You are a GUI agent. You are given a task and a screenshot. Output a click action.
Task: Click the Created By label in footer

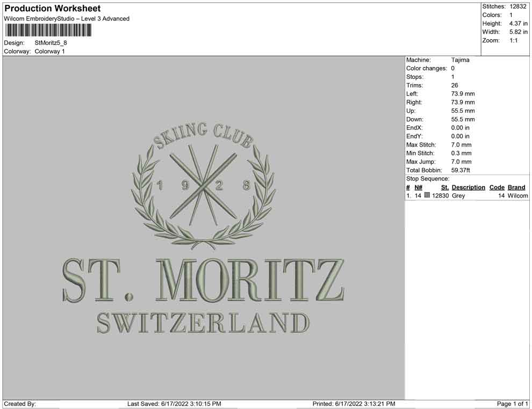20,404
